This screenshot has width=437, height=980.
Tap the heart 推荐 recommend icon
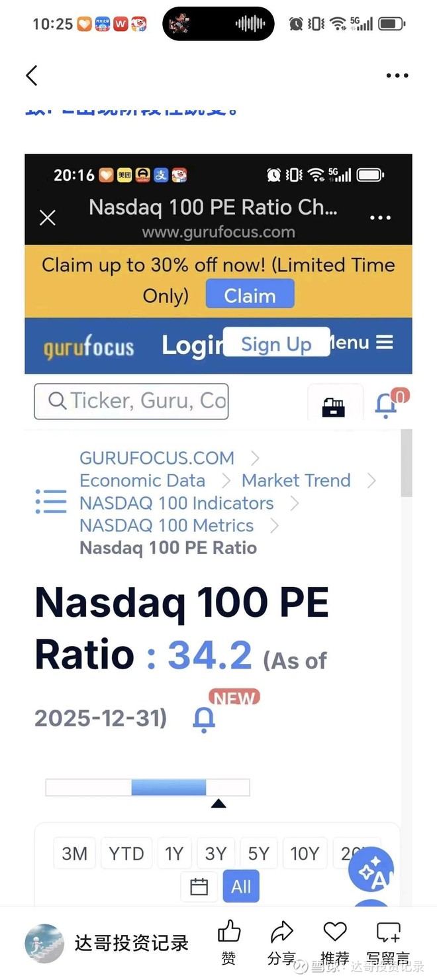334,932
